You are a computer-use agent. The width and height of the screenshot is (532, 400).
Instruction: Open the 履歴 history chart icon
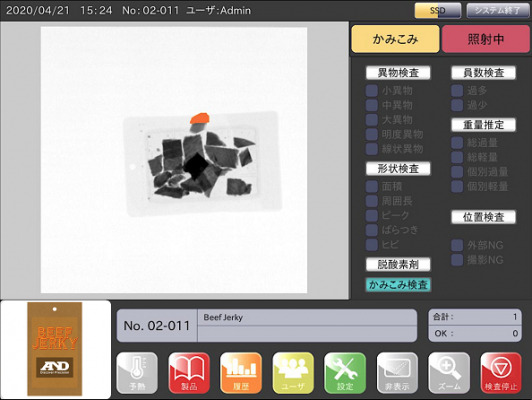tap(241, 373)
